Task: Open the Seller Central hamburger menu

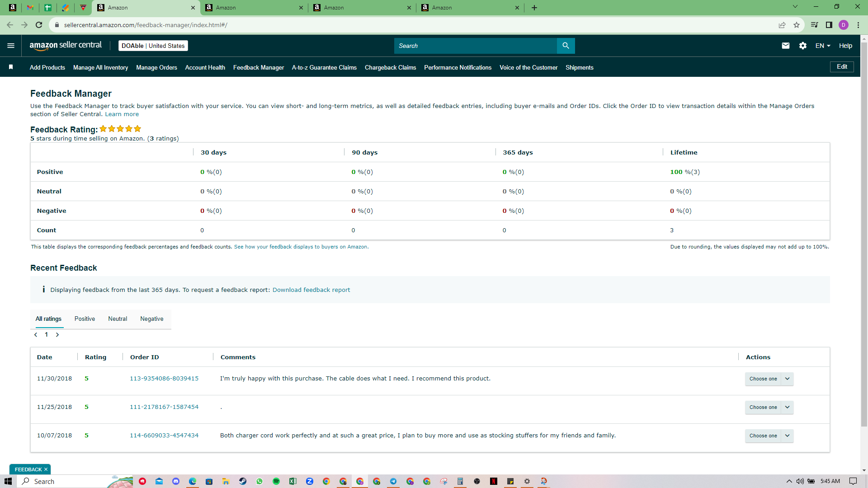Action: 11,46
